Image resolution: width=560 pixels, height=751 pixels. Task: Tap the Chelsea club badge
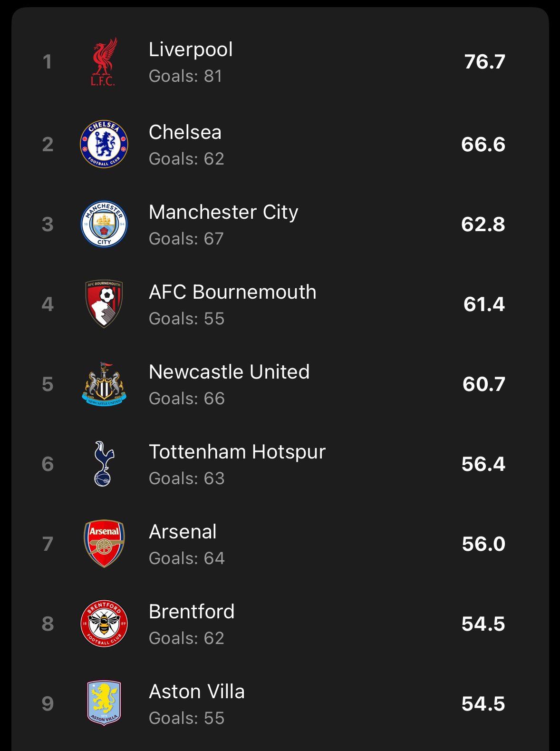pyautogui.click(x=104, y=144)
